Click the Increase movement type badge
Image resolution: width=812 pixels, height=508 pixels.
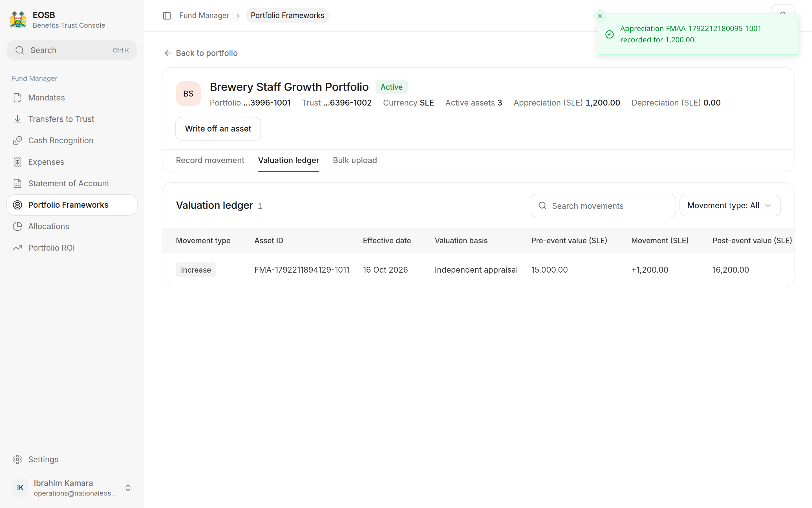pos(196,270)
